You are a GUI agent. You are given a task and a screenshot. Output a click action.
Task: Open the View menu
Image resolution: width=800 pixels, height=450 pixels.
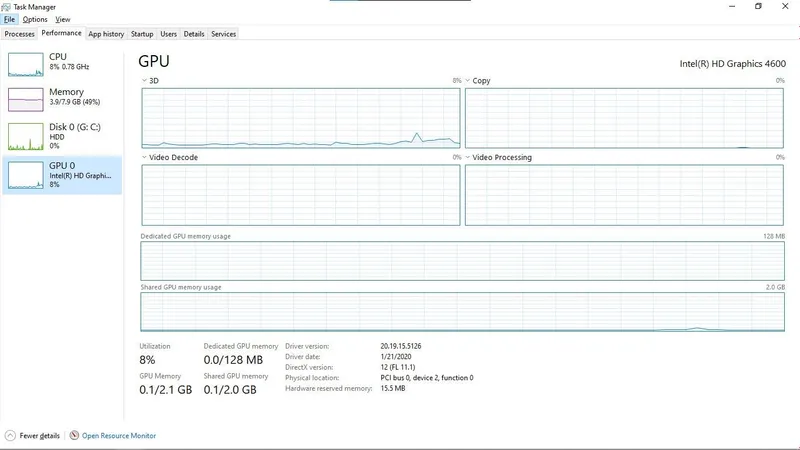[63, 19]
